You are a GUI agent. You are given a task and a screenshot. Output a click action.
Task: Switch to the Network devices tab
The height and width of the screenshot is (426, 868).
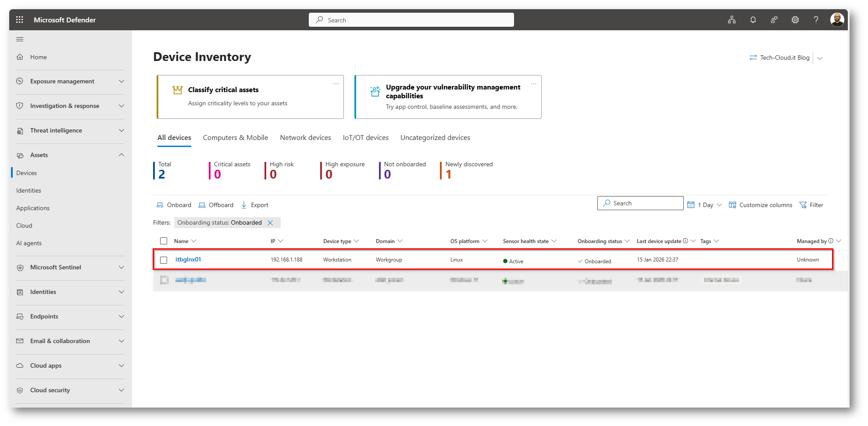tap(305, 138)
